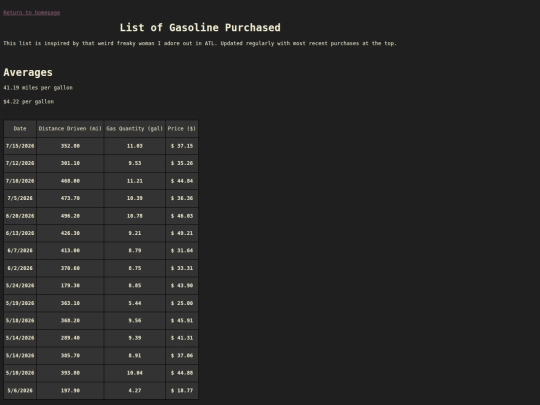The image size is (540, 405).
Task: Click the intro sentence mentioning ATL
Action: coord(200,43)
